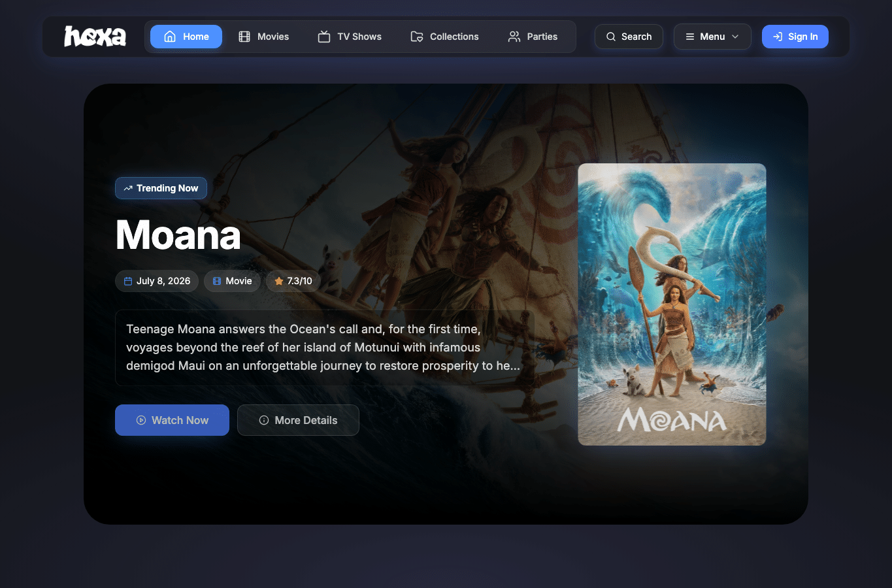The width and height of the screenshot is (892, 588).
Task: Click the Sign In button
Action: [x=795, y=37]
